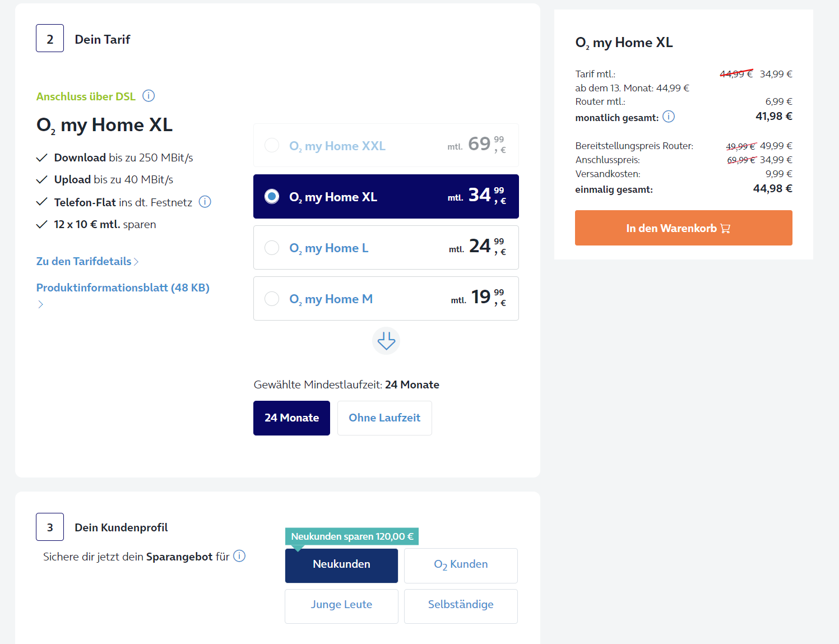Open the Zu den Tarifdetails link

tap(84, 261)
